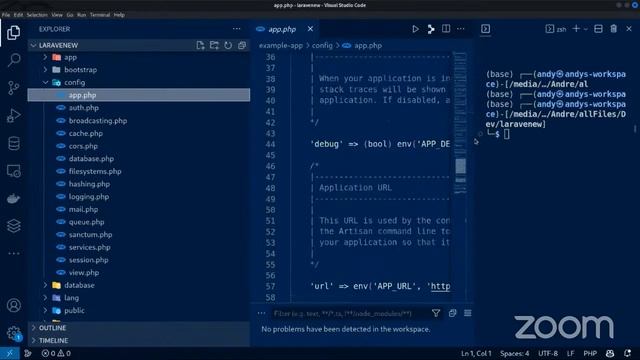Open the Database view in activity bar
Image resolution: width=640 pixels, height=360 pixels.
point(13,143)
